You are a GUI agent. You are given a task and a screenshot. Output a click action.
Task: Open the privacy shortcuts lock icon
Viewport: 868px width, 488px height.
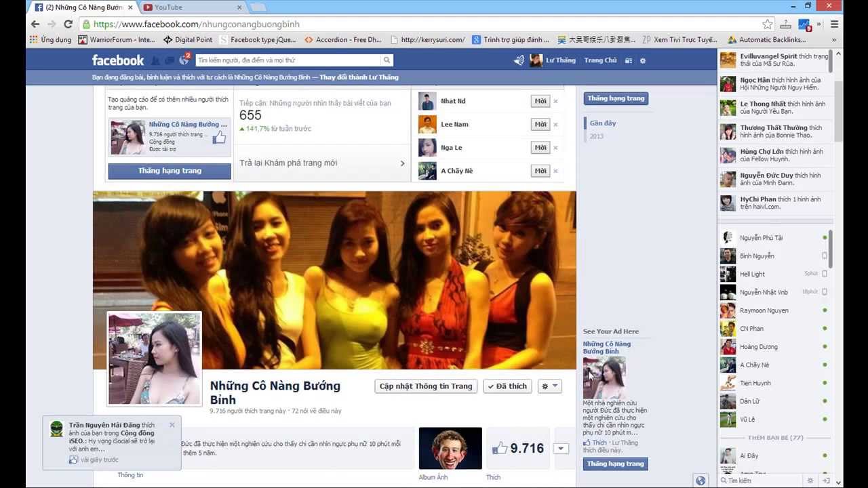click(629, 60)
